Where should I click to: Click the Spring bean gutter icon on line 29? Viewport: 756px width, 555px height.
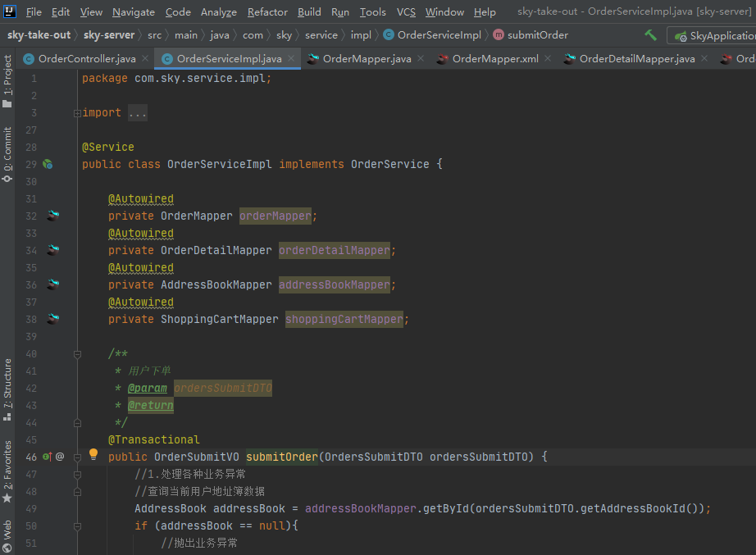[48, 165]
